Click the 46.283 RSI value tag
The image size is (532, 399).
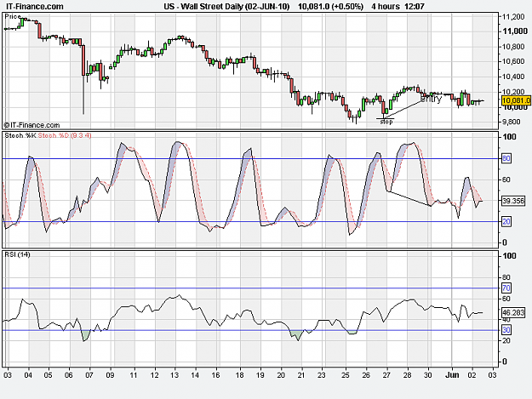coord(513,312)
